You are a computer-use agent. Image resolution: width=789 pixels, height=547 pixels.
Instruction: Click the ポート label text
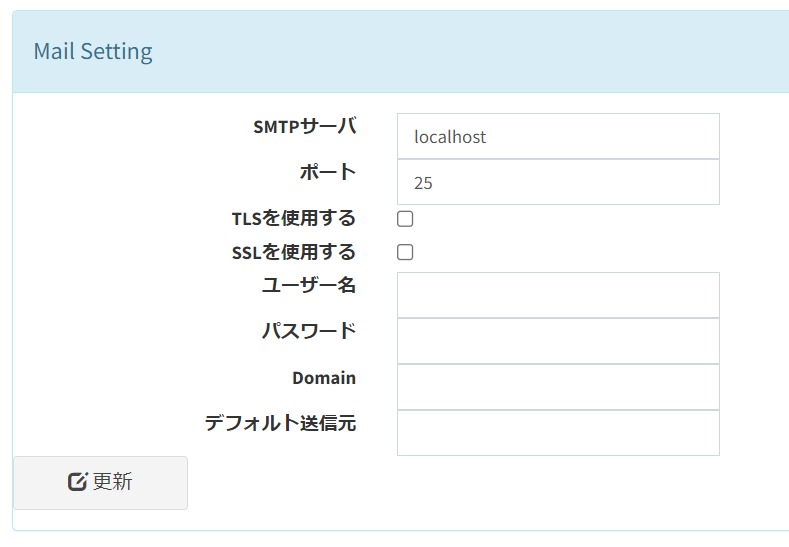coord(327,172)
